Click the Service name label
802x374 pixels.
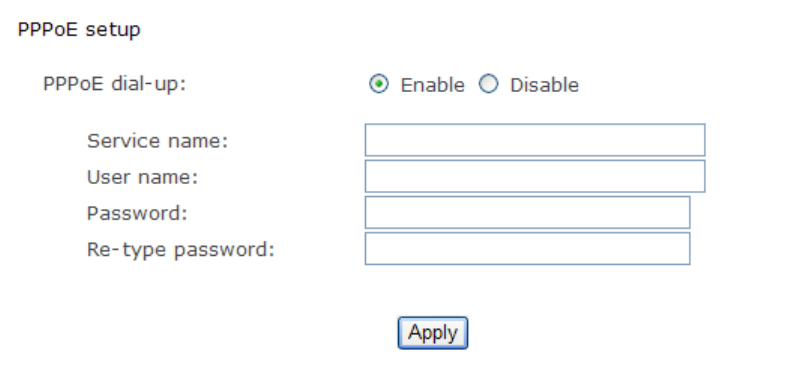tap(158, 140)
